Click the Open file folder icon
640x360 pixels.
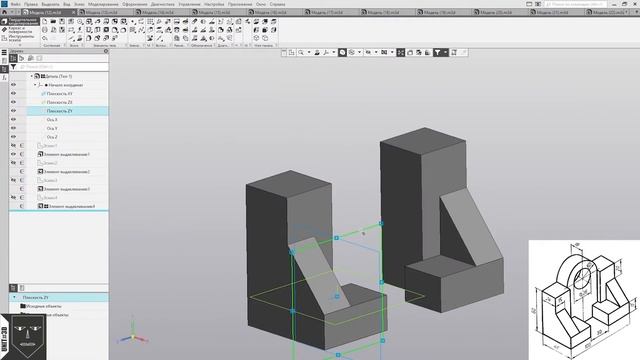point(53,21)
